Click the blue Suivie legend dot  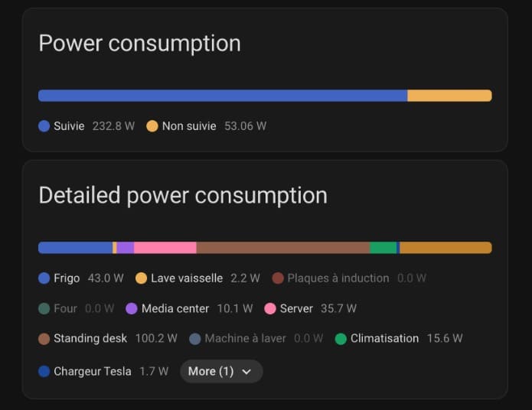[44, 126]
